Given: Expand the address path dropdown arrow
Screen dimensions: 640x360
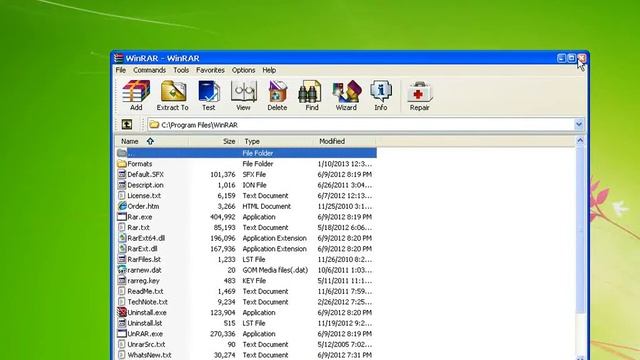Looking at the screenshot, I should [579, 124].
